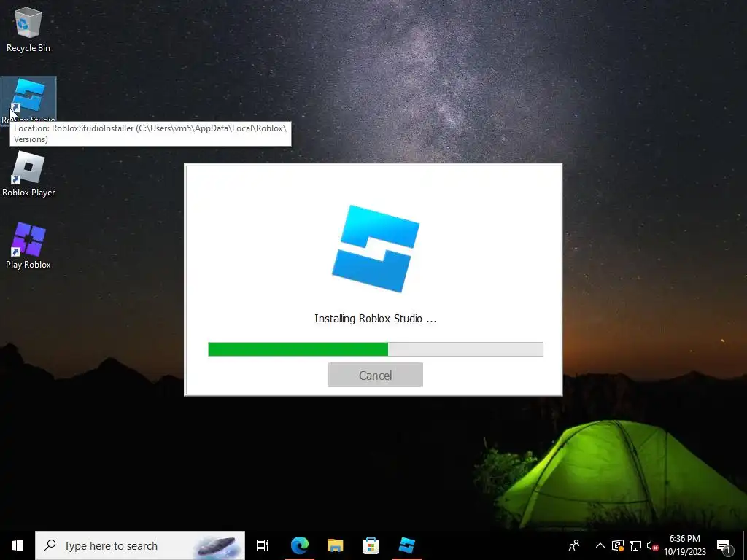Click the Location tooltip for RobloxStudioInstaller
747x560 pixels.
pyautogui.click(x=150, y=134)
